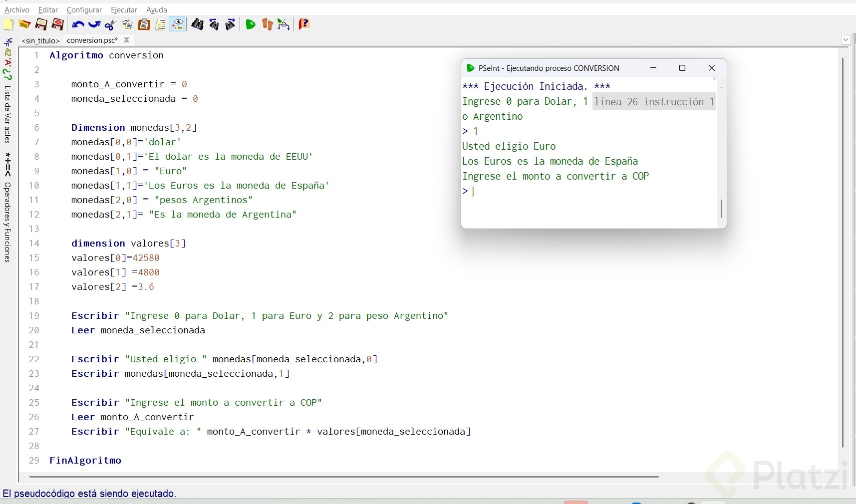Redo the edit with the right arrow

94,24
